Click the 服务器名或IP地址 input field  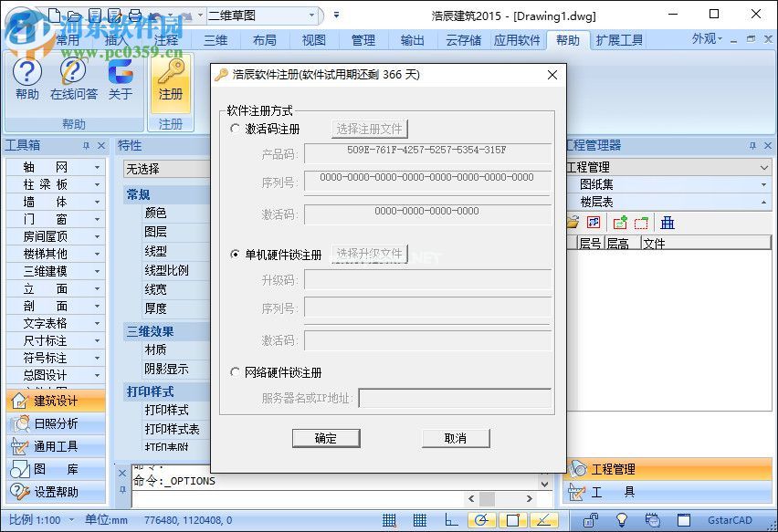(458, 398)
